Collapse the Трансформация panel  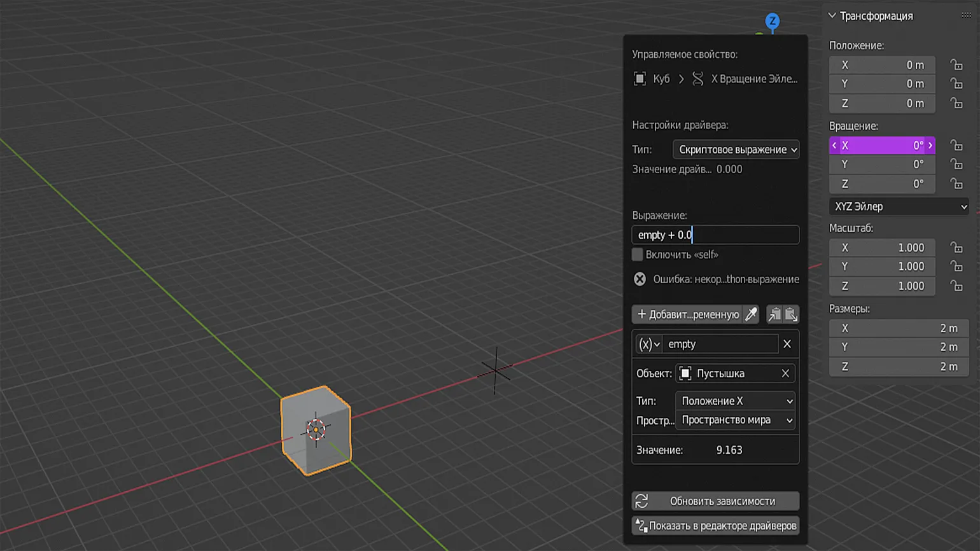tap(832, 15)
